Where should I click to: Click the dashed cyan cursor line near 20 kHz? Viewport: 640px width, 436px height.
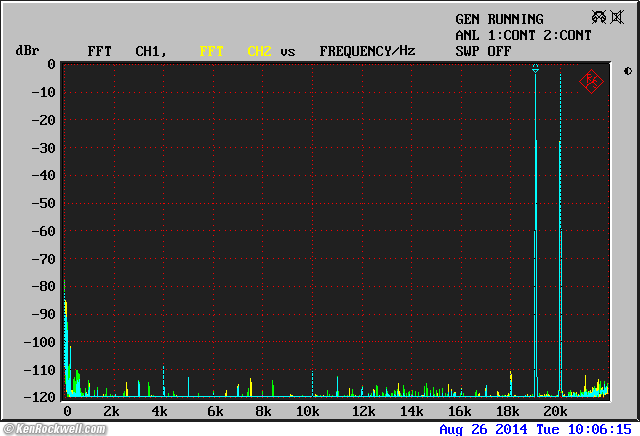tap(560, 150)
